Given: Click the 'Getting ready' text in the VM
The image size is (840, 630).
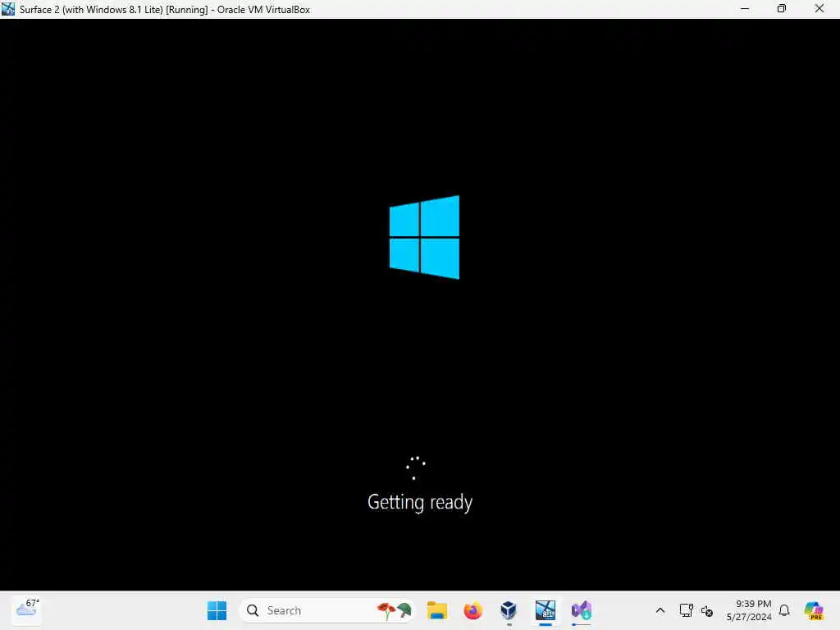Looking at the screenshot, I should click(x=420, y=503).
